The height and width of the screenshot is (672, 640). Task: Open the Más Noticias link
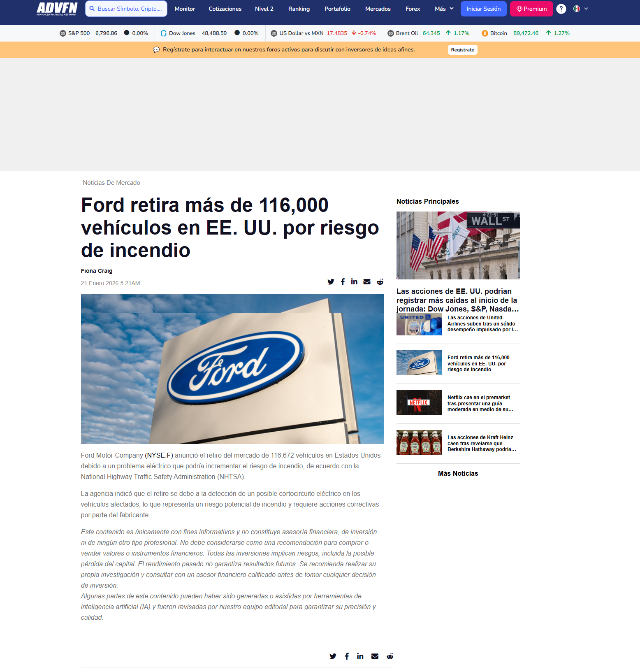(x=458, y=474)
